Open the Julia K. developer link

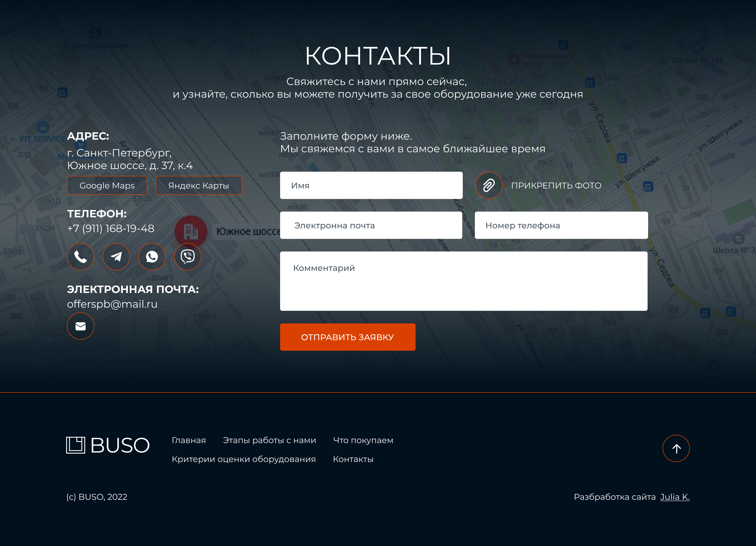click(x=675, y=497)
